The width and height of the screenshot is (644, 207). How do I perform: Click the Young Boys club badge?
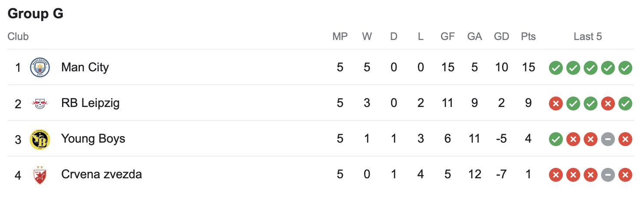[40, 139]
